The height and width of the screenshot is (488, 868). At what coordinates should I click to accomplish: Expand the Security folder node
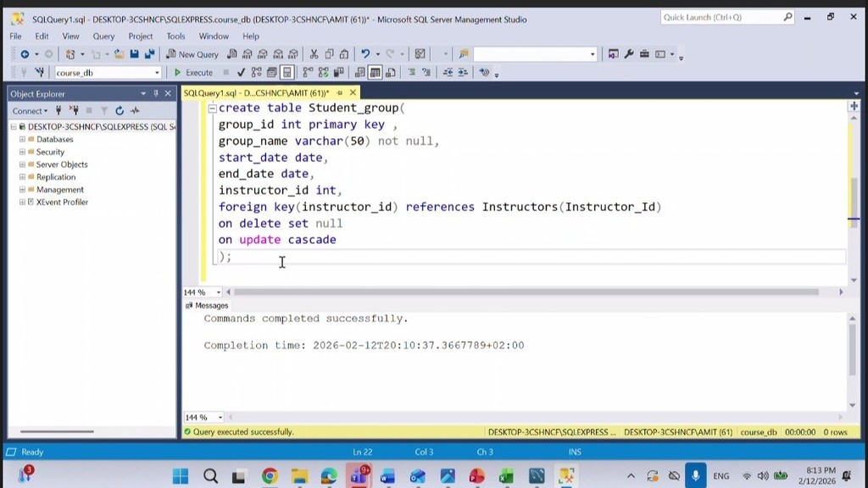tap(22, 152)
